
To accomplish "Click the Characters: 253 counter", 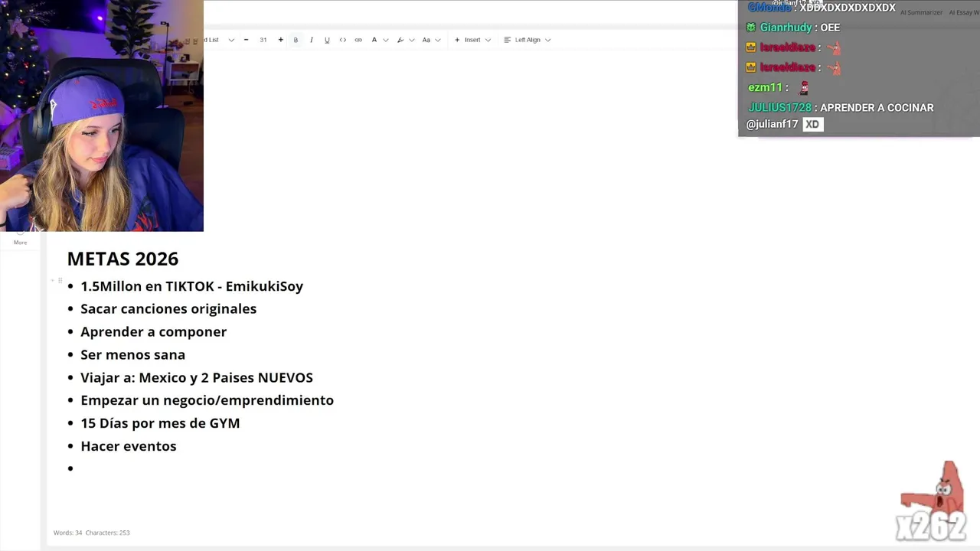I will [107, 533].
